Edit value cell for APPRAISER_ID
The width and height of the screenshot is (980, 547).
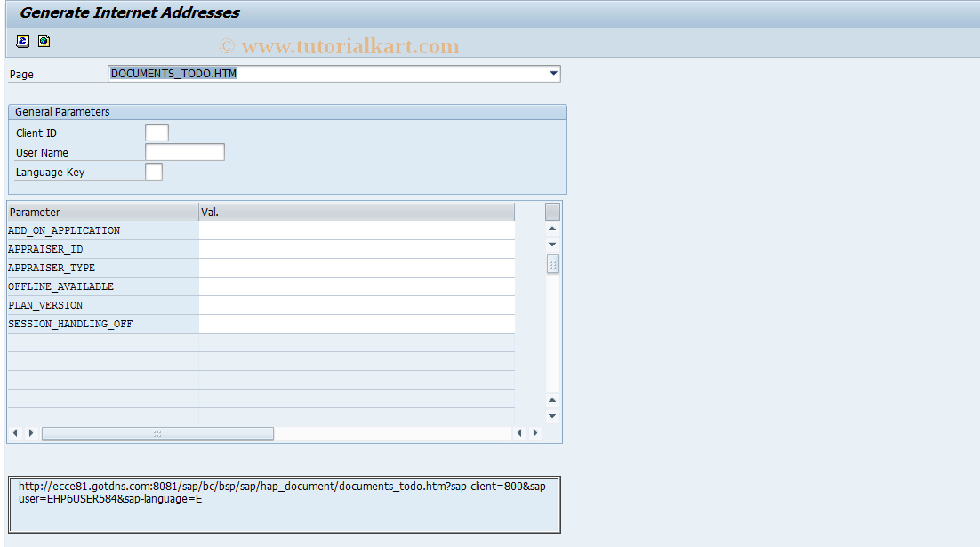coord(357,249)
